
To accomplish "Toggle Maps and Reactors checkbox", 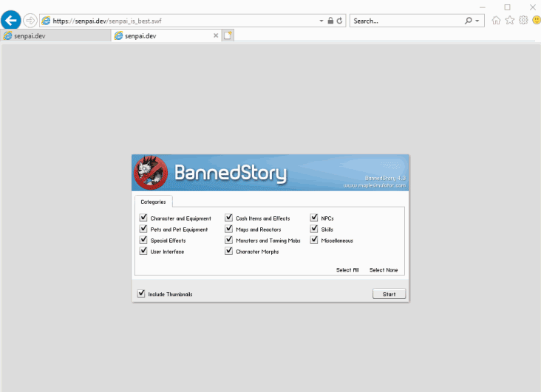I will pyautogui.click(x=229, y=229).
